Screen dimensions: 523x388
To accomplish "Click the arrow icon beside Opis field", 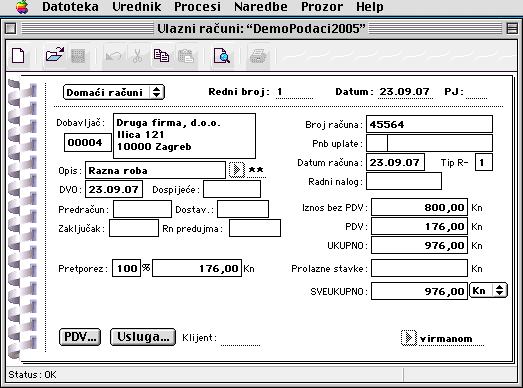I will coord(237,170).
